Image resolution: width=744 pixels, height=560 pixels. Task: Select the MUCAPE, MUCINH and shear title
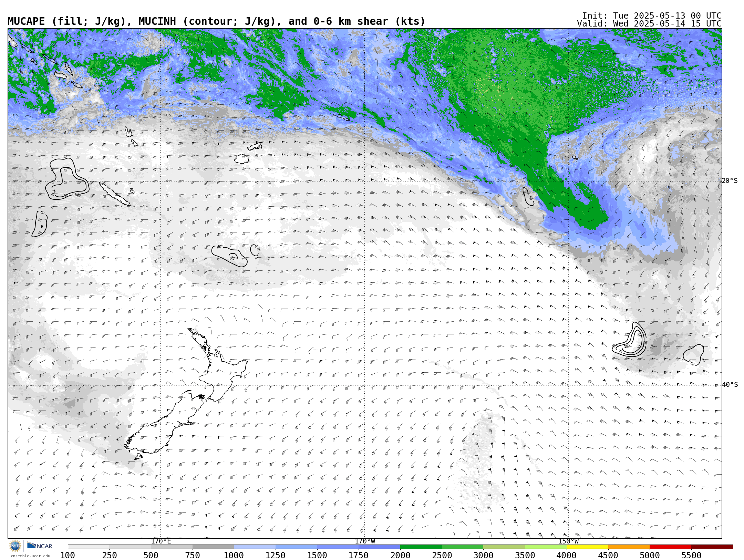216,21
